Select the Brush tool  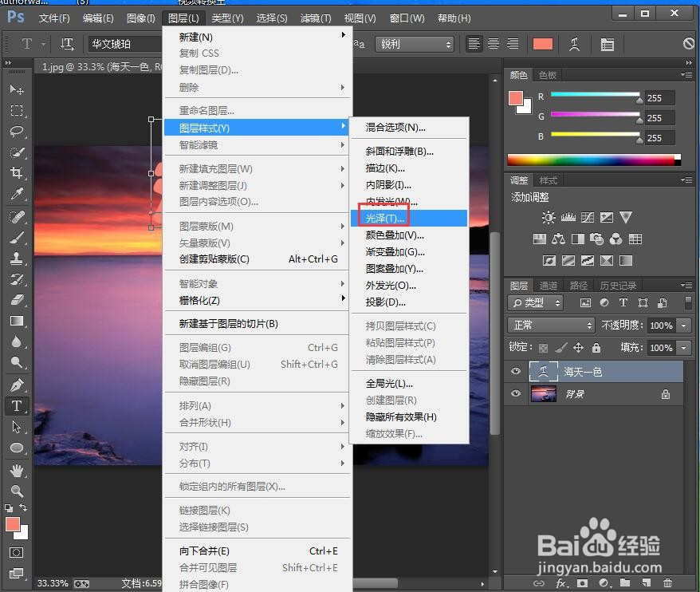pos(17,237)
